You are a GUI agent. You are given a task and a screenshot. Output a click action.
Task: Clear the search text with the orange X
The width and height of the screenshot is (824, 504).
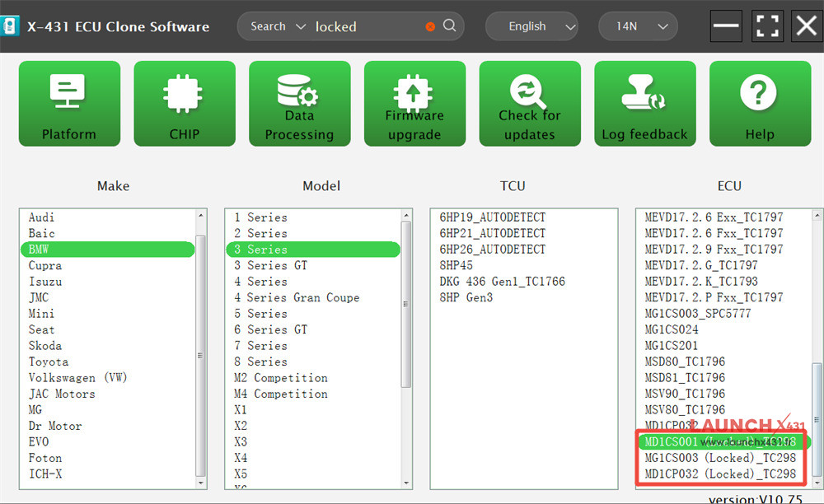point(430,26)
